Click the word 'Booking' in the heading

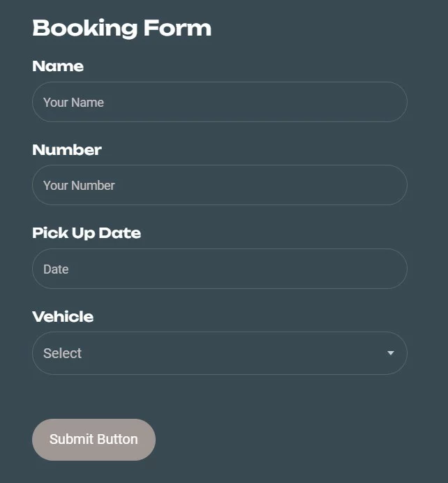[85, 28]
